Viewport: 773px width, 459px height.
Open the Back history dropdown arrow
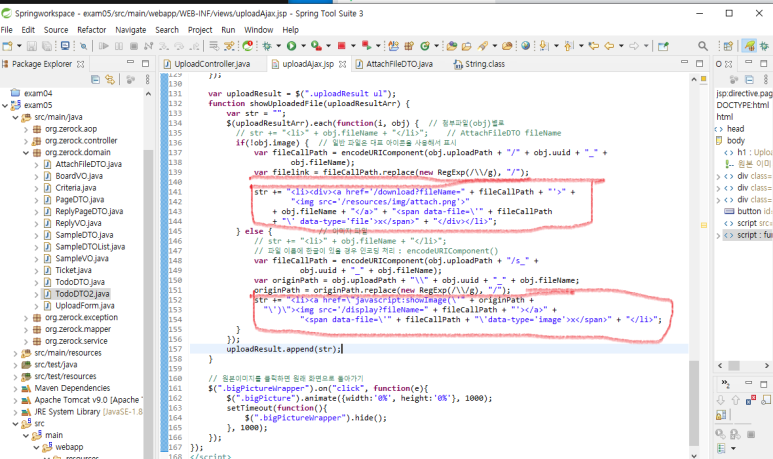point(621,46)
